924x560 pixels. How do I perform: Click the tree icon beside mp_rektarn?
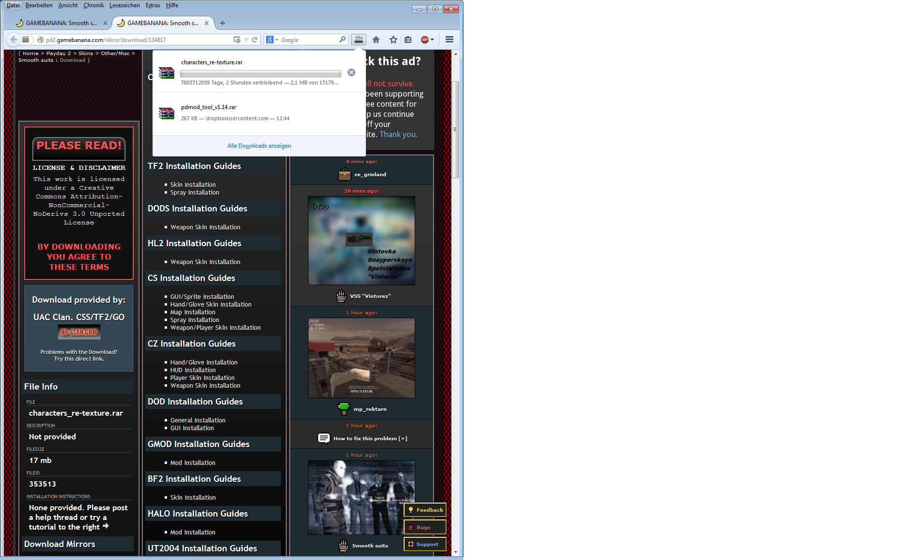344,409
